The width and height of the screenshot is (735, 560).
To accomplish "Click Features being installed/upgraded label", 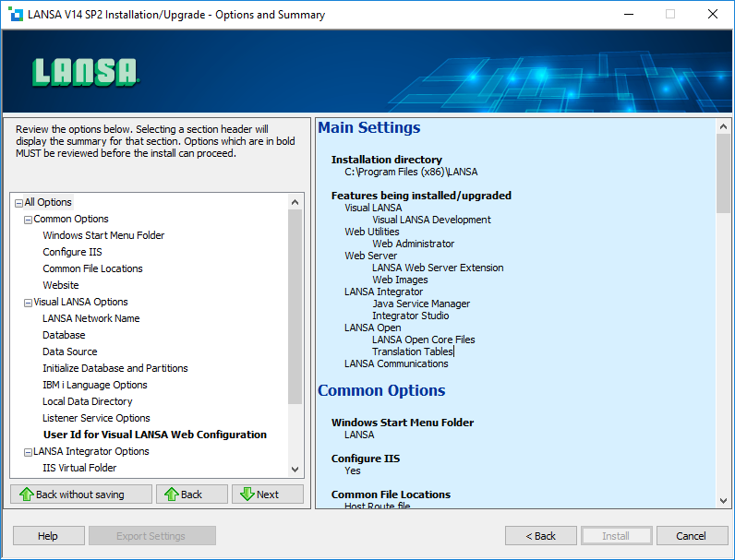I will tap(421, 196).
